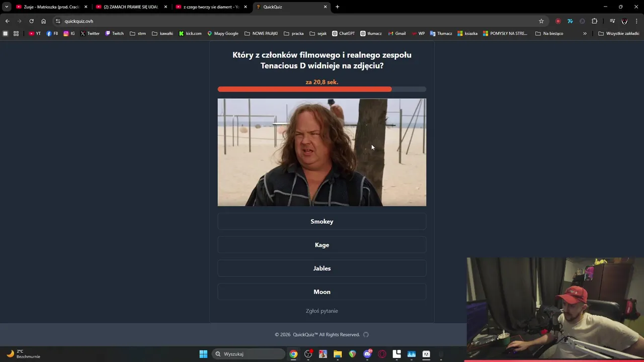The height and width of the screenshot is (362, 644).
Task: Open the tab search dropdown arrow
Action: tap(7, 7)
